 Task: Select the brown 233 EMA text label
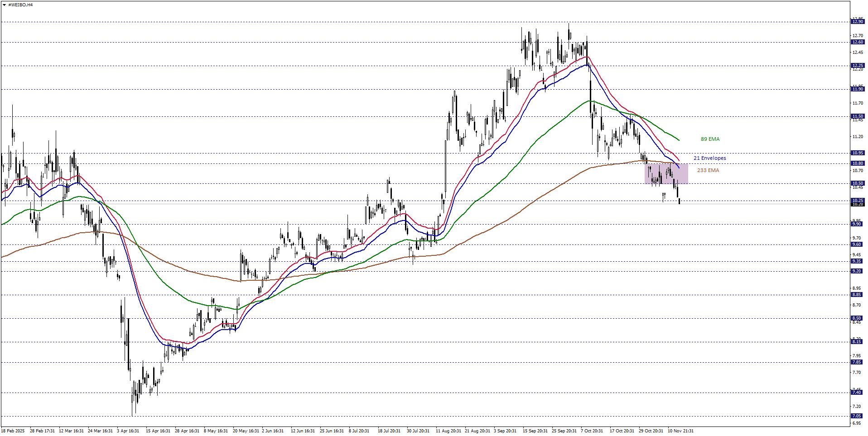pyautogui.click(x=708, y=170)
